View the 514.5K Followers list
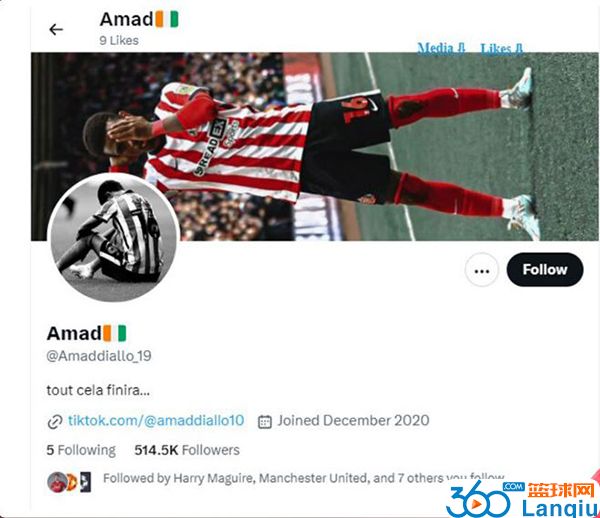Screen dimensions: 600x518 [187, 450]
